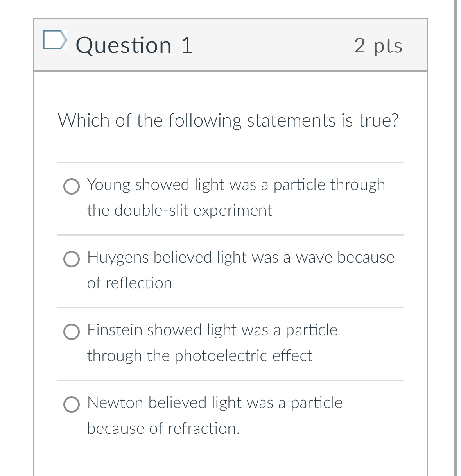Click the text 'of reflection'
Image resolution: width=461 pixels, height=476 pixels.
tap(129, 283)
